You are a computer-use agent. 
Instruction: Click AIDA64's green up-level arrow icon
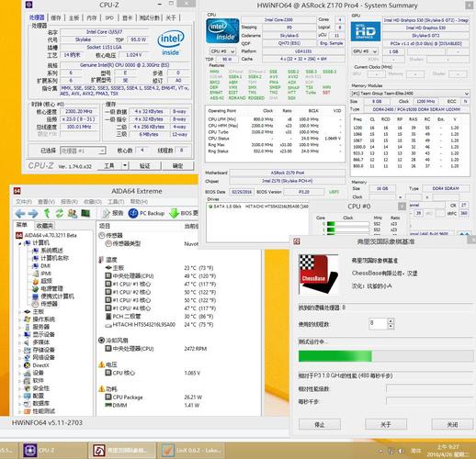pos(47,213)
